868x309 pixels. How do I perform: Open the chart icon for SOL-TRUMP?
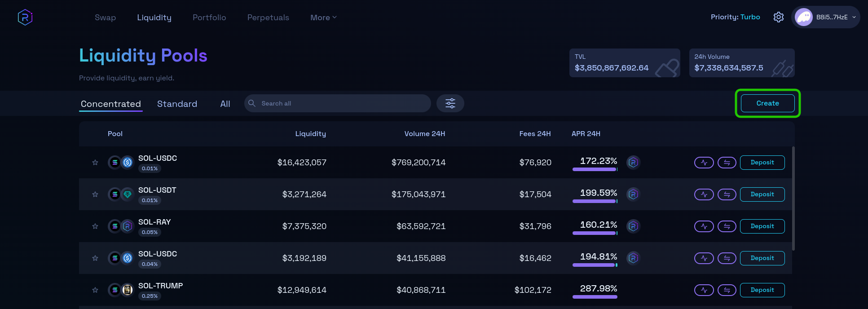pyautogui.click(x=704, y=290)
